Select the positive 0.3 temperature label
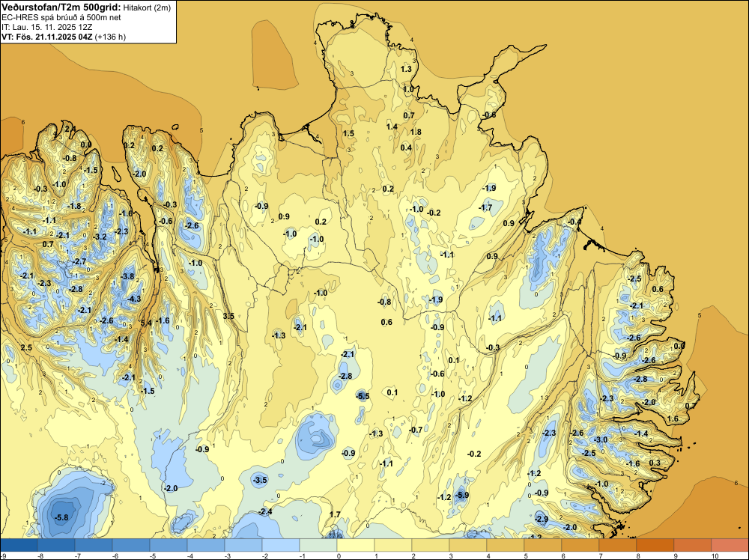Image resolution: width=749 pixels, height=560 pixels. [655, 463]
